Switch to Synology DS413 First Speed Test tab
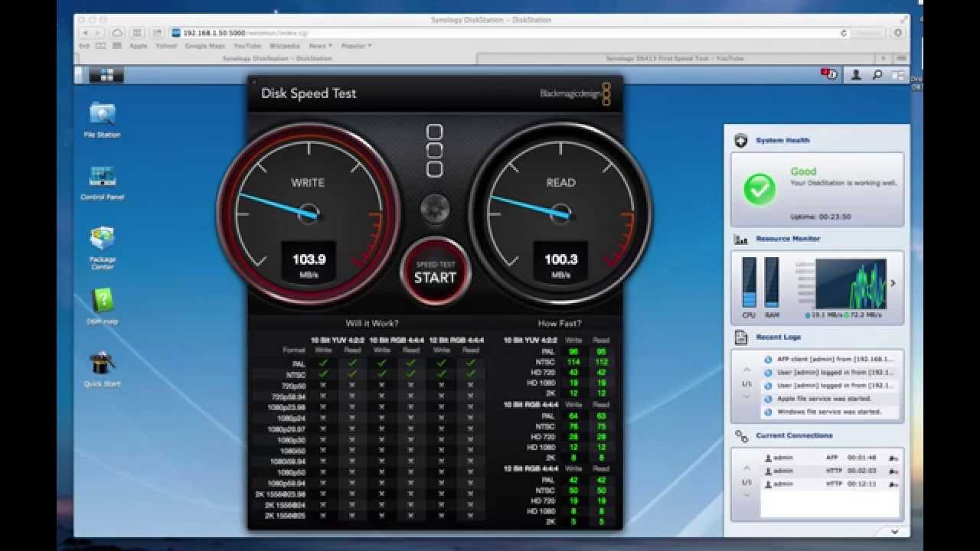The width and height of the screenshot is (980, 551). [x=675, y=58]
